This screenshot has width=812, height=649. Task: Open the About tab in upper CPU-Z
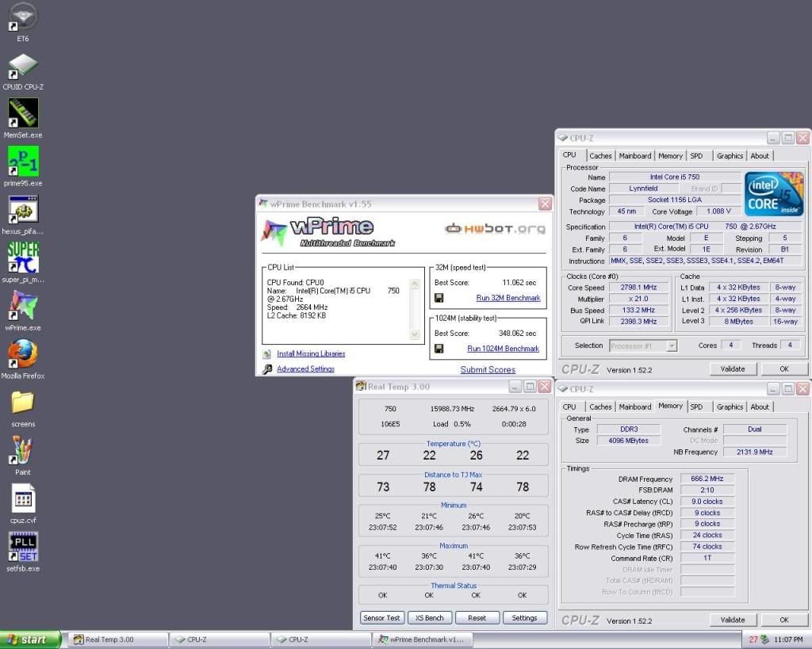tap(760, 156)
